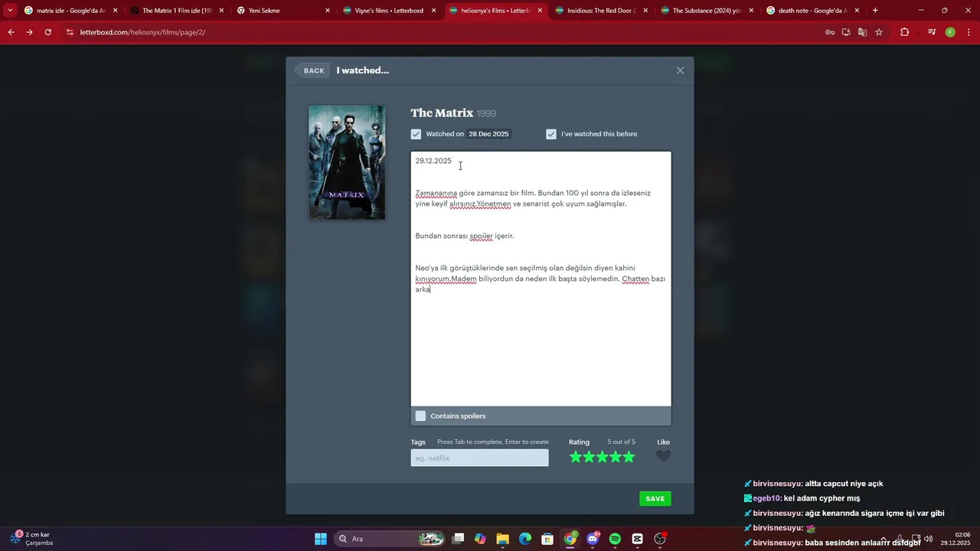
Task: Click the browser back arrow
Action: click(11, 32)
